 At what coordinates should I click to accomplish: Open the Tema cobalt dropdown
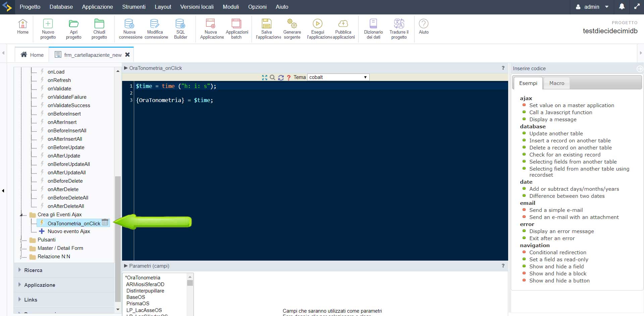click(x=338, y=77)
